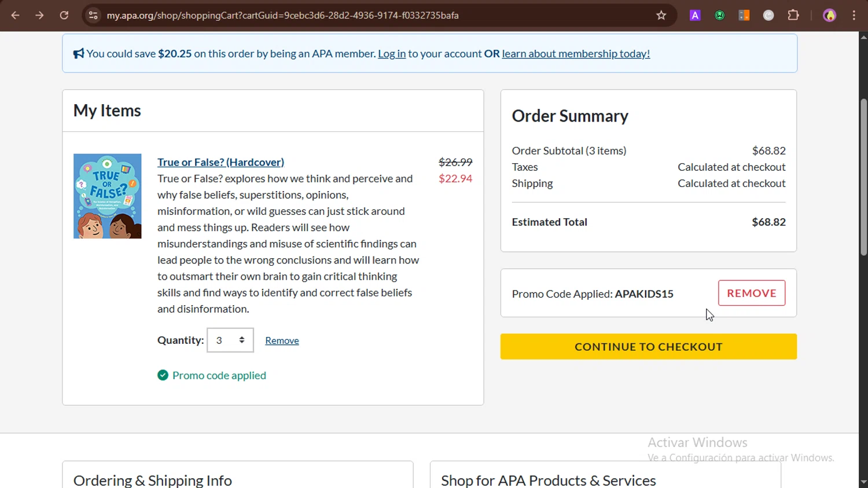Open site information icon in address bar

[93, 16]
